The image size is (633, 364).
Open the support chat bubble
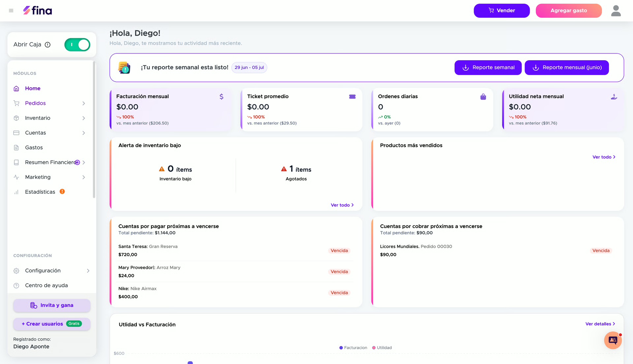[613, 340]
